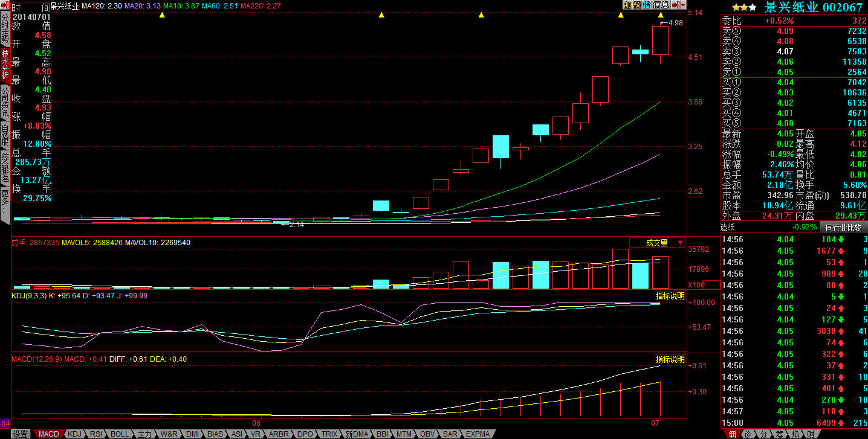Click yellow triangle marker above the 4.98 candle
Screen dimensions: 868x439
coord(661,15)
